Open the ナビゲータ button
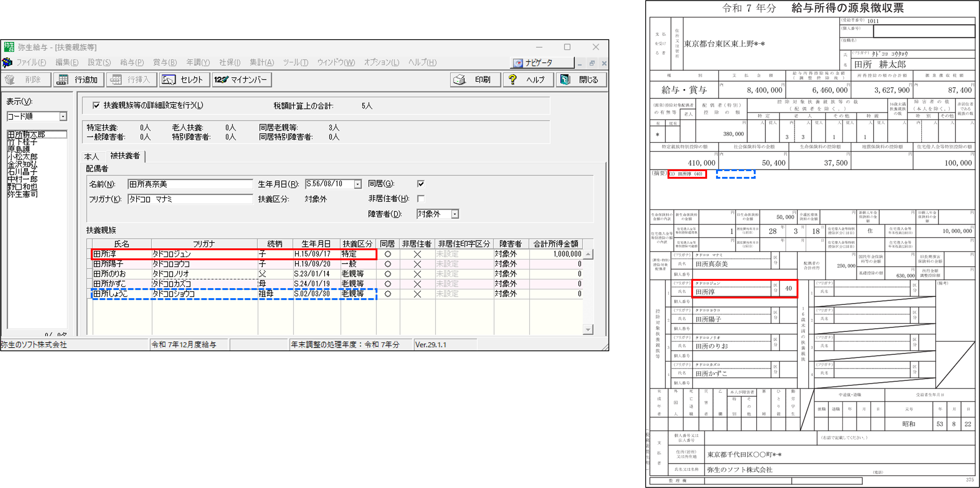 pos(542,63)
